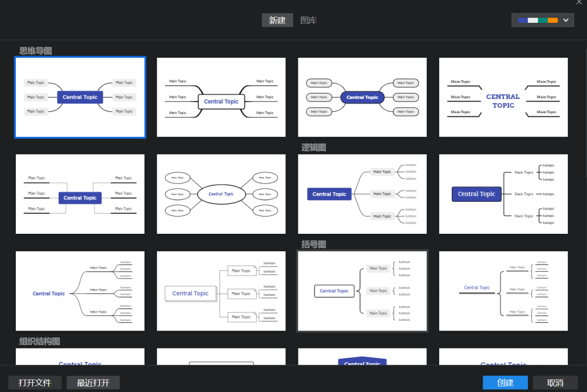This screenshot has height=392, width=587.
Task: Select the brace map with underlined Central Topic
Action: (503, 291)
